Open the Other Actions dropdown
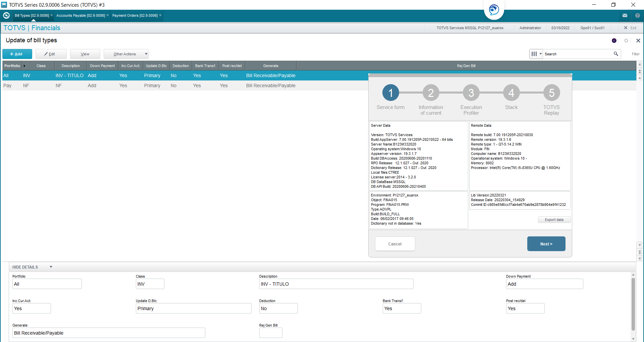The width and height of the screenshot is (644, 342). (x=126, y=54)
